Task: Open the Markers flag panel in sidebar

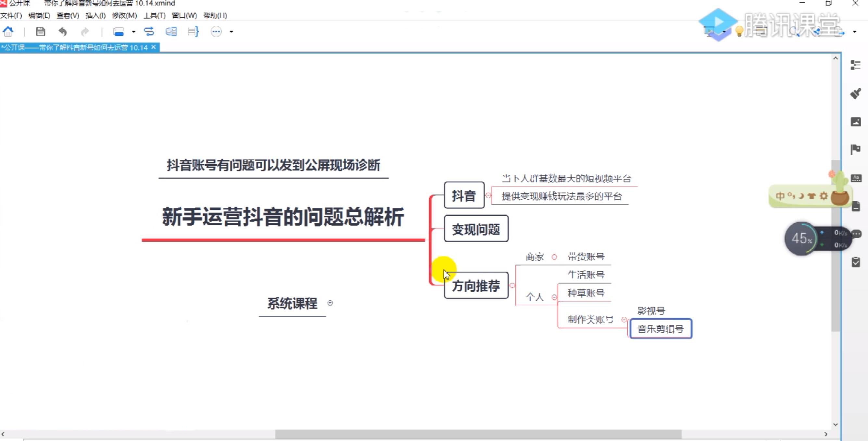Action: click(855, 149)
